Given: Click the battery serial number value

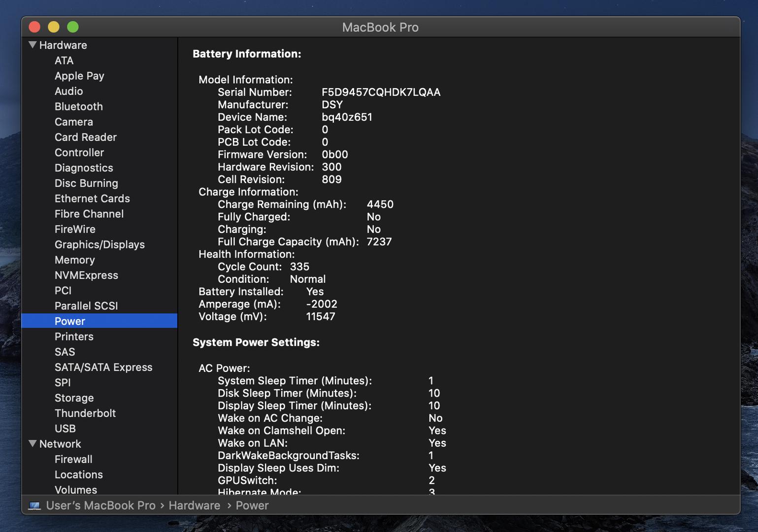Looking at the screenshot, I should point(381,92).
